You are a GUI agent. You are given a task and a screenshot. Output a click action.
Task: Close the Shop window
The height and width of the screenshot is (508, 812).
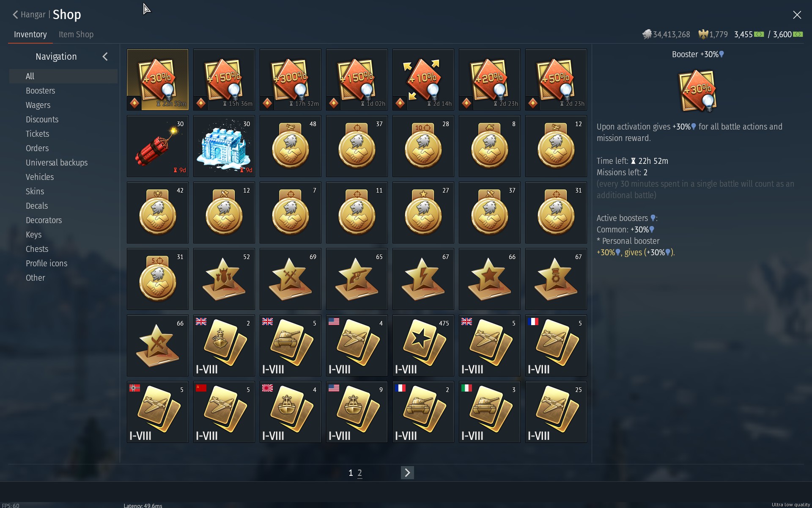pos(797,15)
